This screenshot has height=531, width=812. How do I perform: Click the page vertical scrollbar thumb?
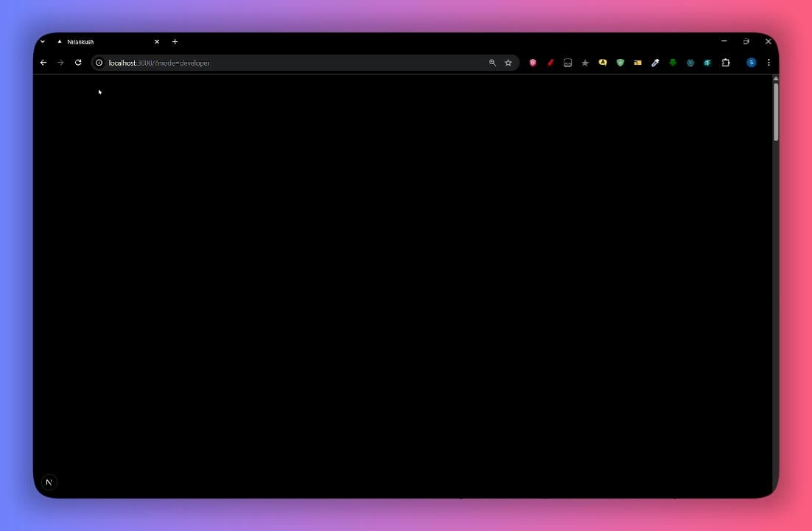pos(776,112)
